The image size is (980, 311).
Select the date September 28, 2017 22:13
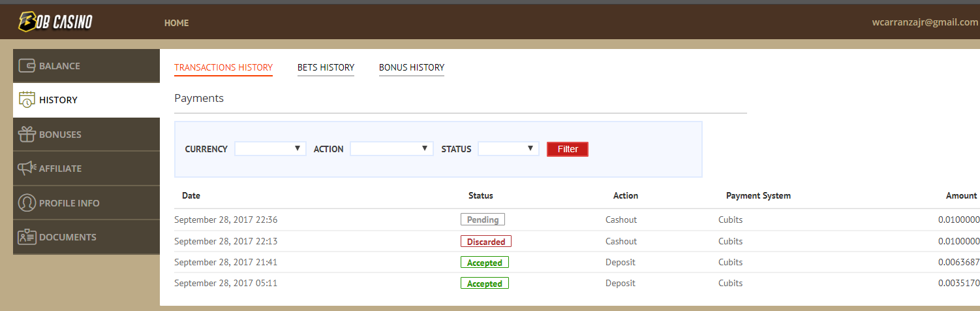[x=226, y=241]
